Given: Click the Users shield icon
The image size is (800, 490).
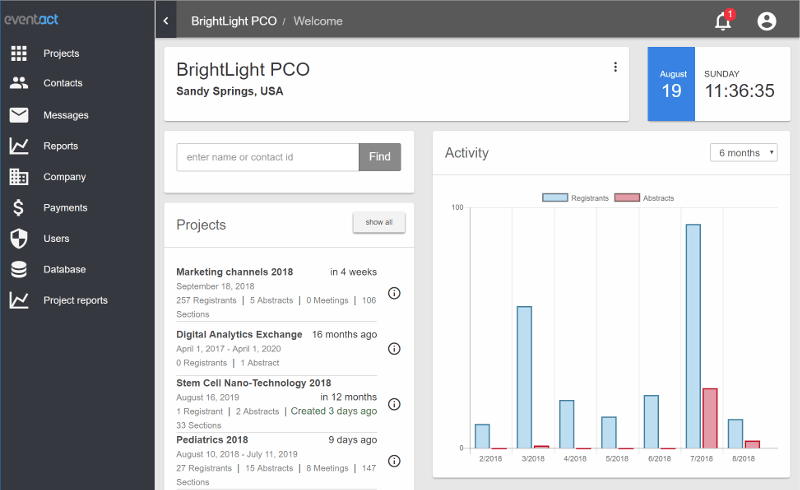Looking at the screenshot, I should [19, 238].
